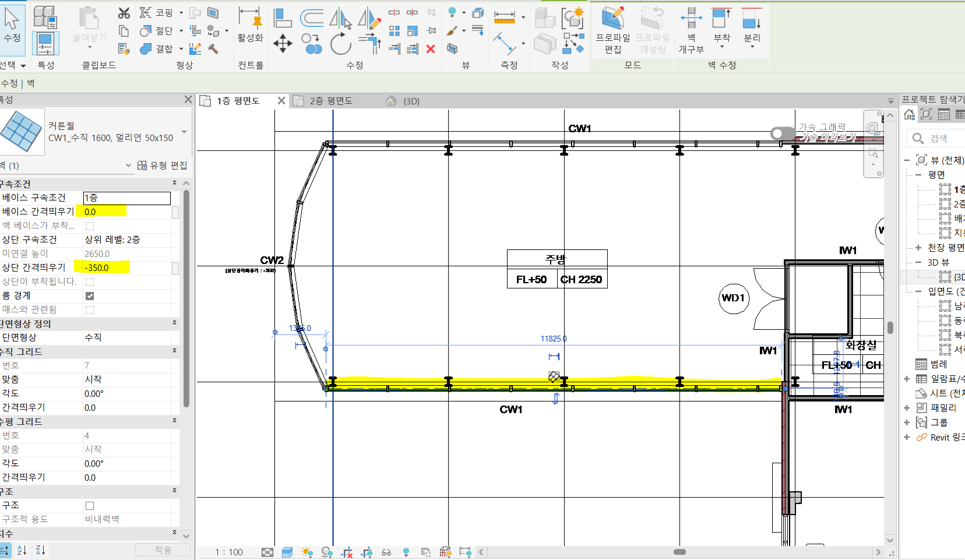Collapse the Floor Plans (평면) tree node
The image size is (965, 560).
coord(918,175)
